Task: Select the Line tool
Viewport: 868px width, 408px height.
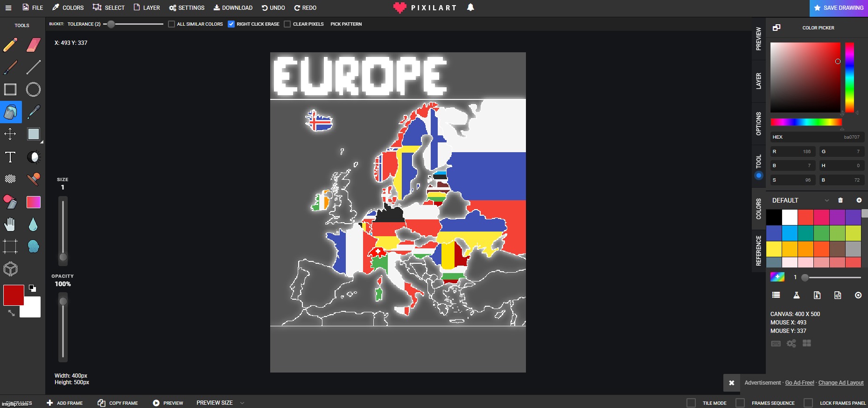Action: pyautogui.click(x=34, y=67)
